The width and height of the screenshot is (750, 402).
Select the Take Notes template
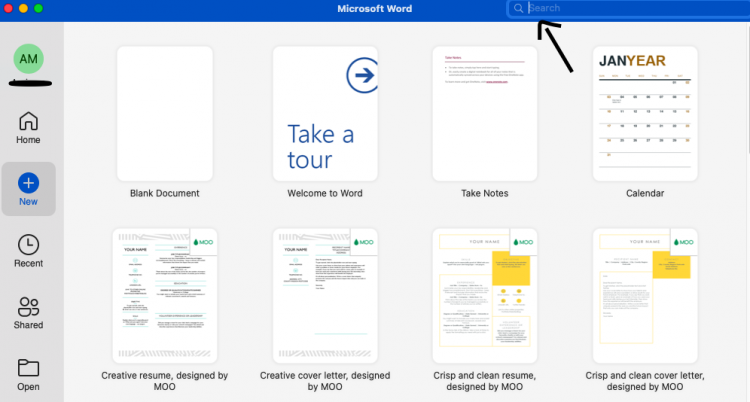coord(485,114)
